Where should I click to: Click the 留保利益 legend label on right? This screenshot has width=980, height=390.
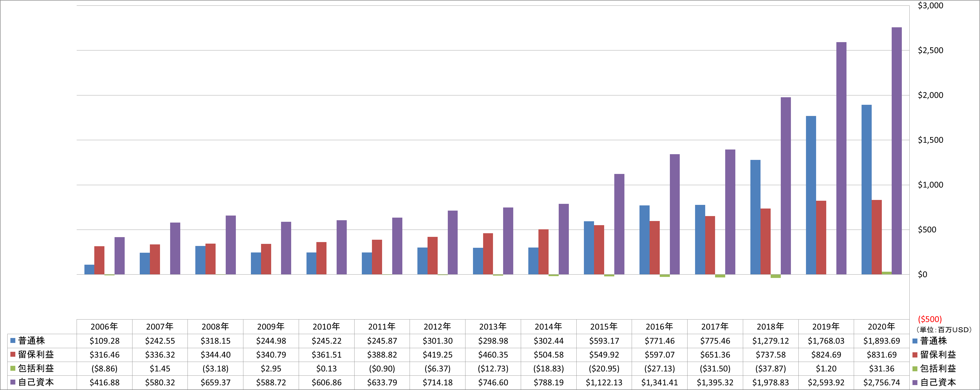tap(938, 355)
